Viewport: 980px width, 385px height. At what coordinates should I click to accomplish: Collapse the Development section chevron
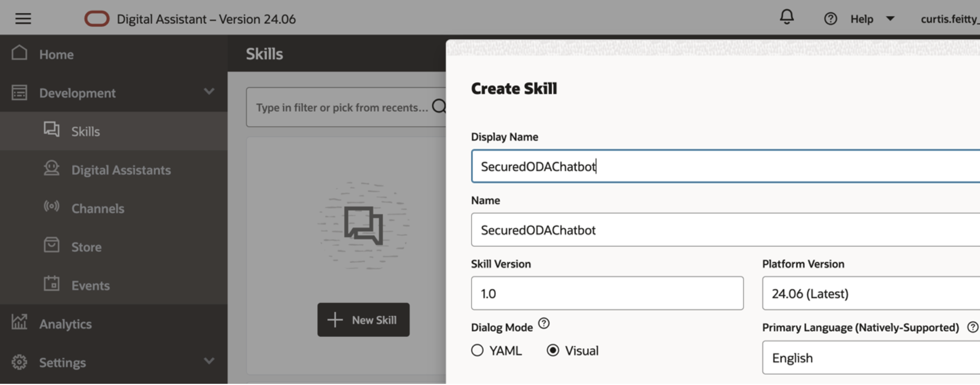pyautogui.click(x=209, y=92)
